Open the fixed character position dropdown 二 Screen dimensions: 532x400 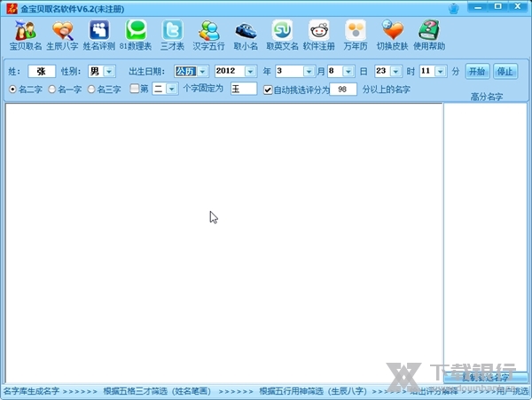[x=172, y=89]
